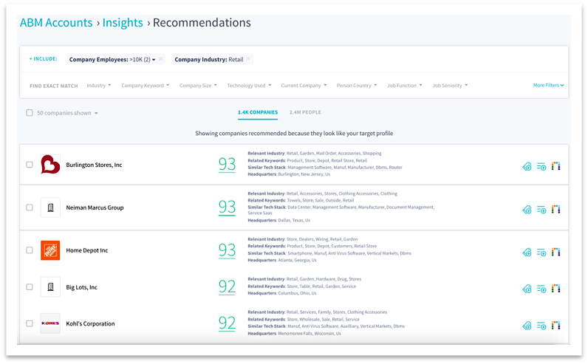Go to ABM Accounts breadcrumb
588x364 pixels.
click(x=56, y=22)
